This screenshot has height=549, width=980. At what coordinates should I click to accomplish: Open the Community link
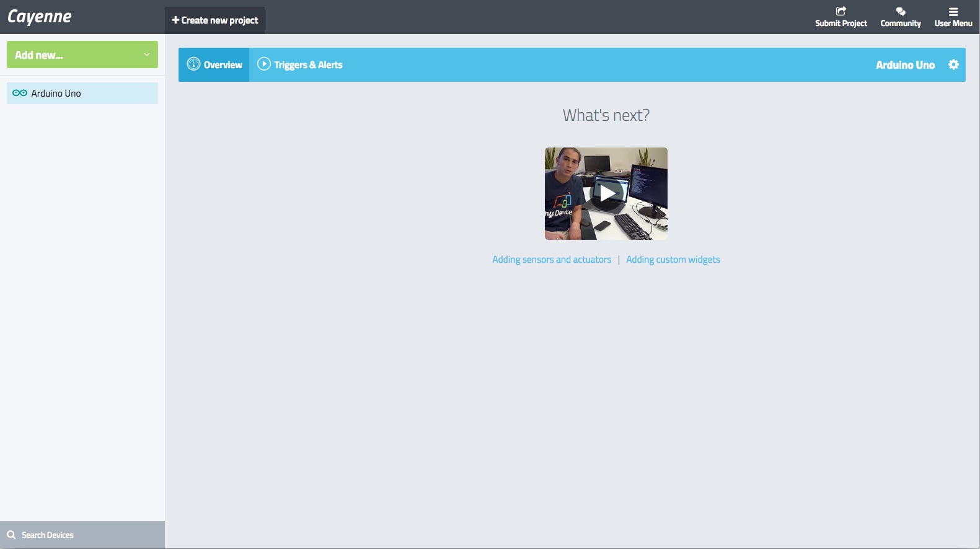click(x=901, y=17)
